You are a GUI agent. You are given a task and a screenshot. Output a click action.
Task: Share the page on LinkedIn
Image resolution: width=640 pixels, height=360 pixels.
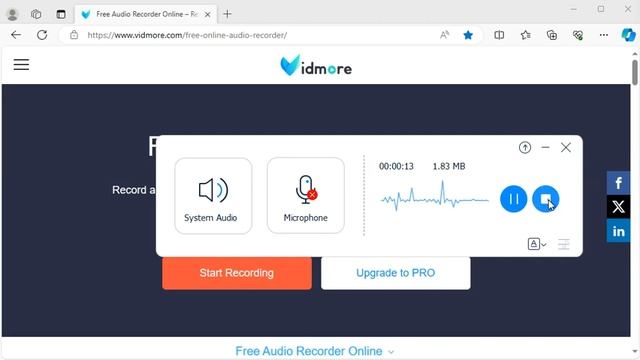pos(618,231)
